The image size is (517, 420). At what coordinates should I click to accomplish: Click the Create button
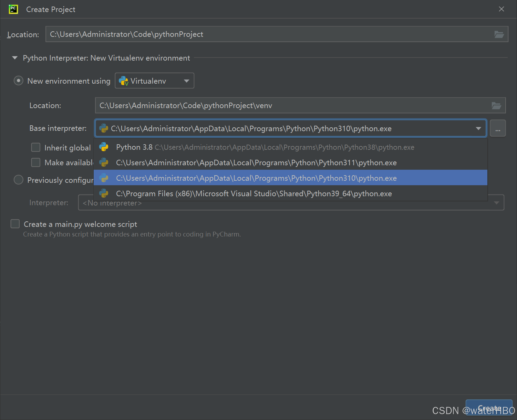pos(489,408)
